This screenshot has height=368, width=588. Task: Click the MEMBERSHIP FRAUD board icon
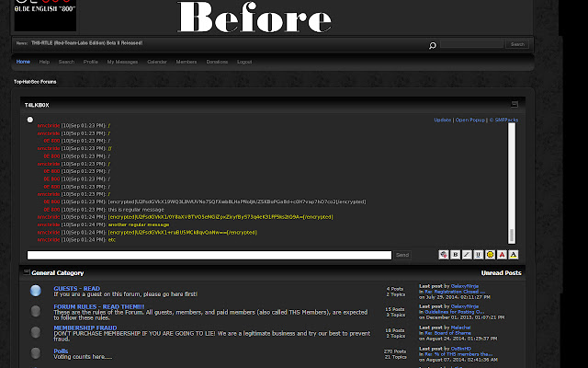click(x=36, y=332)
